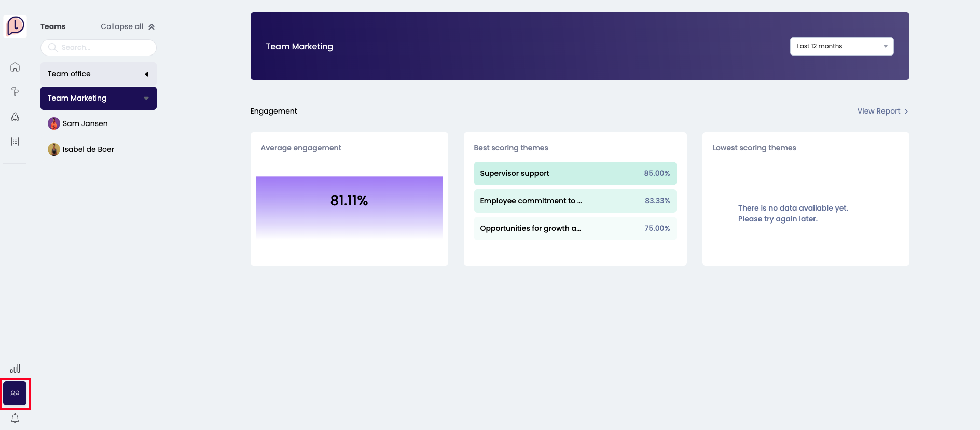Expand the Team office group arrow

tap(146, 74)
